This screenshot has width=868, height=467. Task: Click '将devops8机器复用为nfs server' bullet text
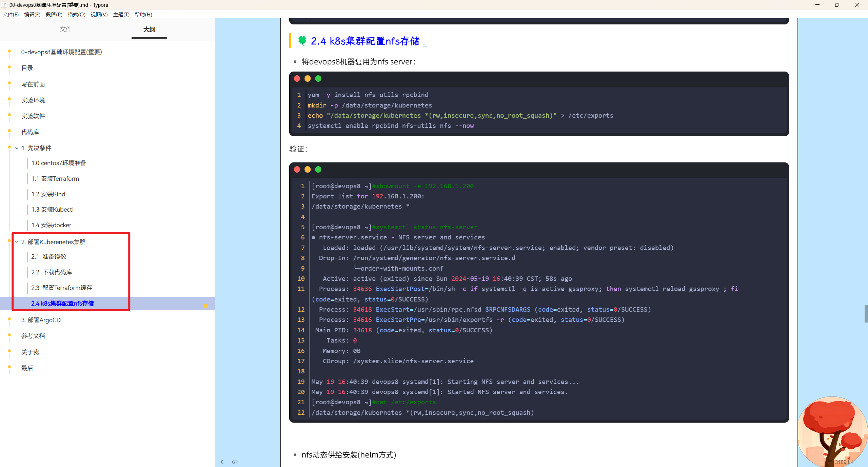tap(358, 62)
